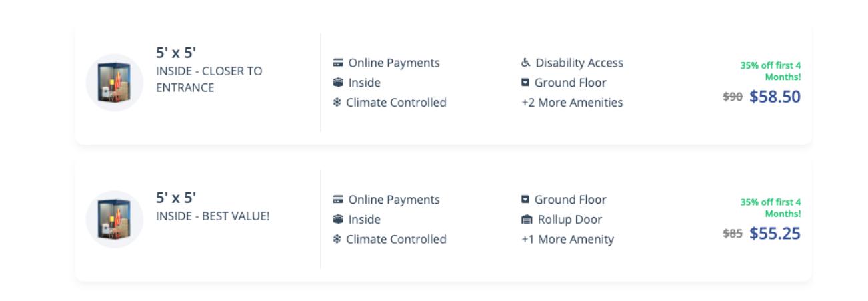Click the Rollup Door garage icon
868x301 pixels.
526,220
